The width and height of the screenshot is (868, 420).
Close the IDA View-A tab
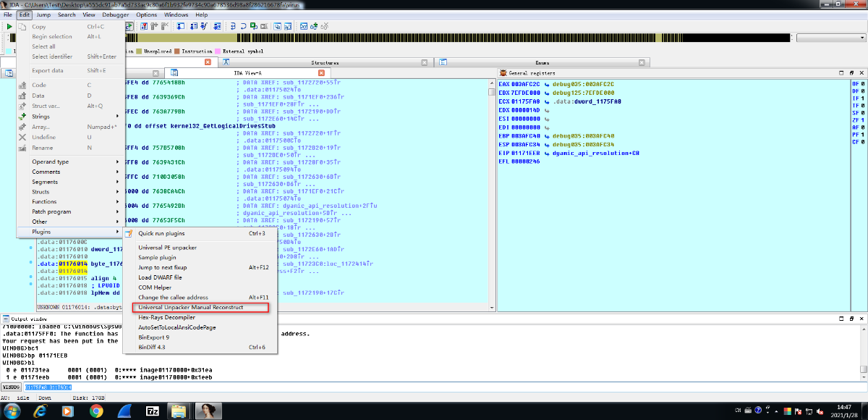click(321, 73)
